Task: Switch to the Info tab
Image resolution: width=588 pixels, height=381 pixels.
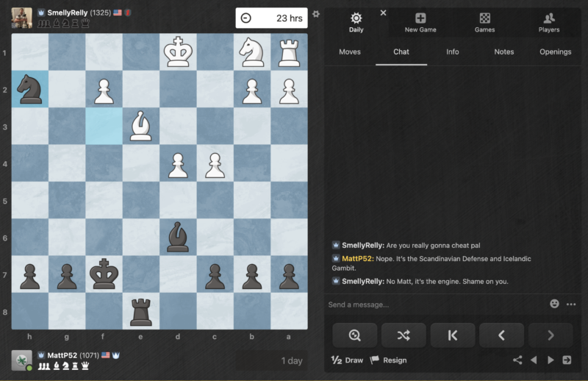Action: pyautogui.click(x=452, y=51)
